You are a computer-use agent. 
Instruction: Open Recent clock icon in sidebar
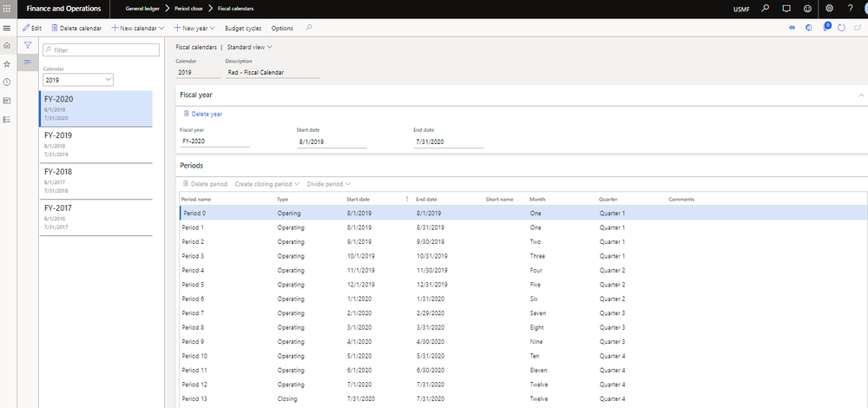[7, 82]
